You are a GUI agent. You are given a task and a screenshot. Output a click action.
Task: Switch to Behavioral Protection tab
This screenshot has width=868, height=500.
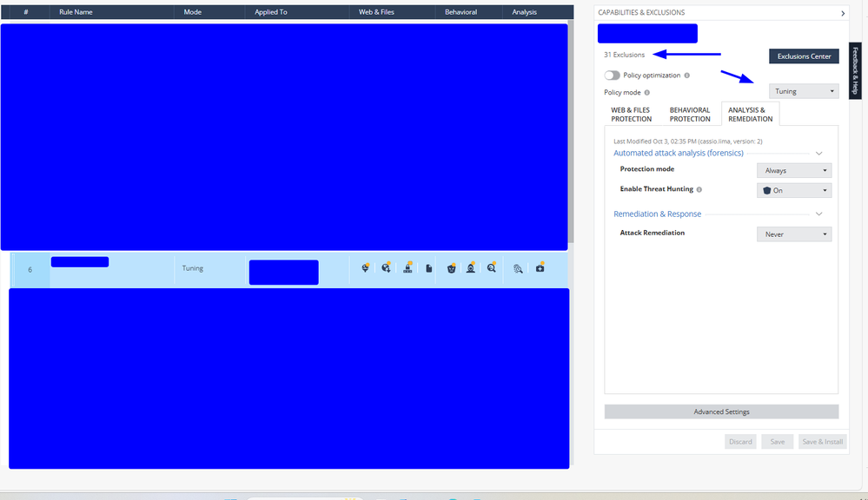click(690, 114)
